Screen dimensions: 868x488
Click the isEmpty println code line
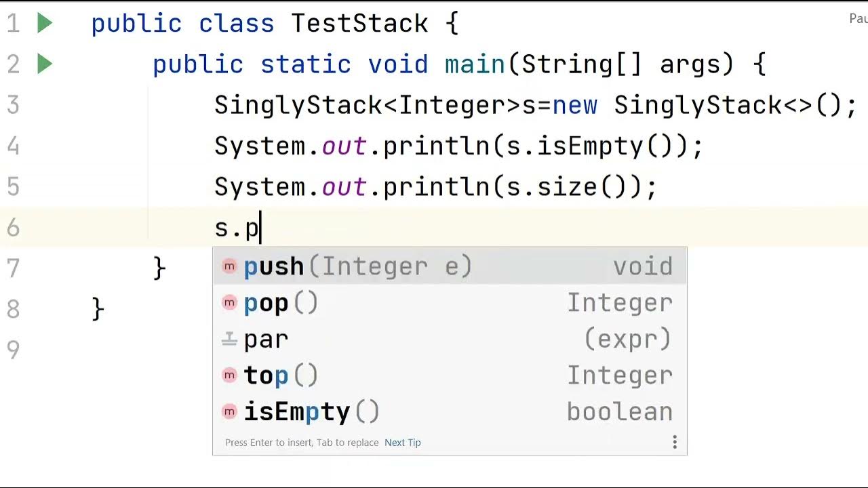click(x=458, y=146)
